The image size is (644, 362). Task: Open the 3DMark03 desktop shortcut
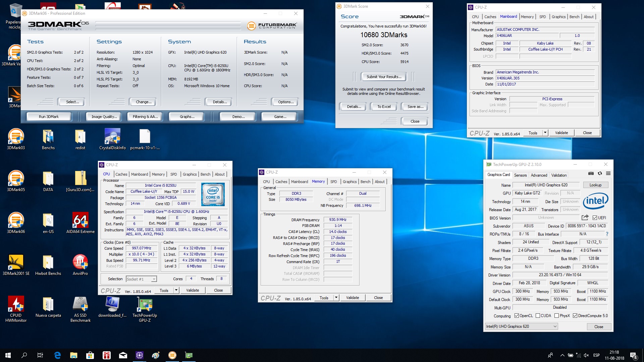(x=16, y=139)
